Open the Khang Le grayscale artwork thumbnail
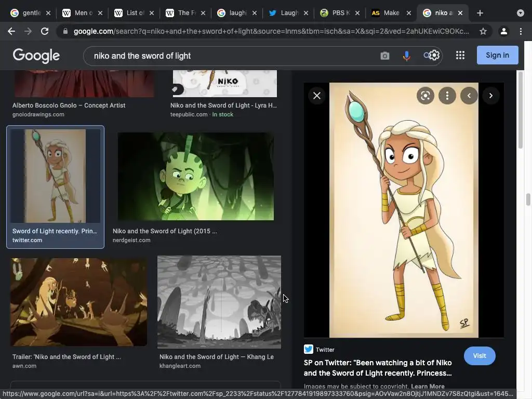This screenshot has height=399, width=532. (219, 302)
